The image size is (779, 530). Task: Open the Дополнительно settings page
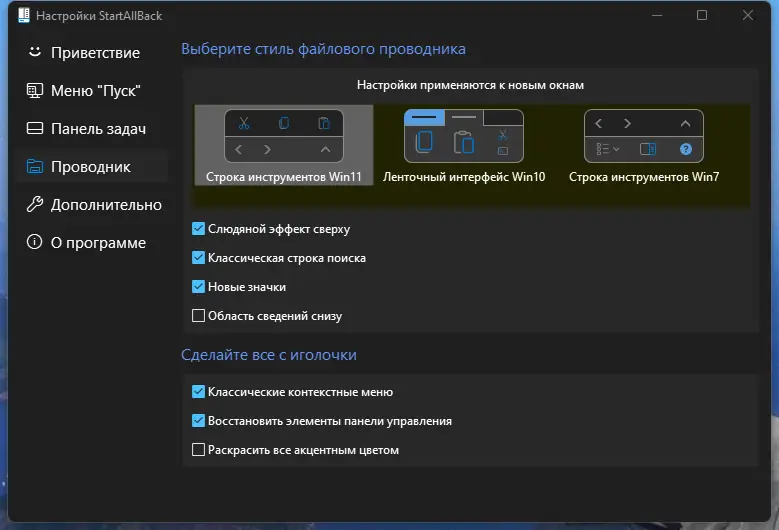point(91,205)
